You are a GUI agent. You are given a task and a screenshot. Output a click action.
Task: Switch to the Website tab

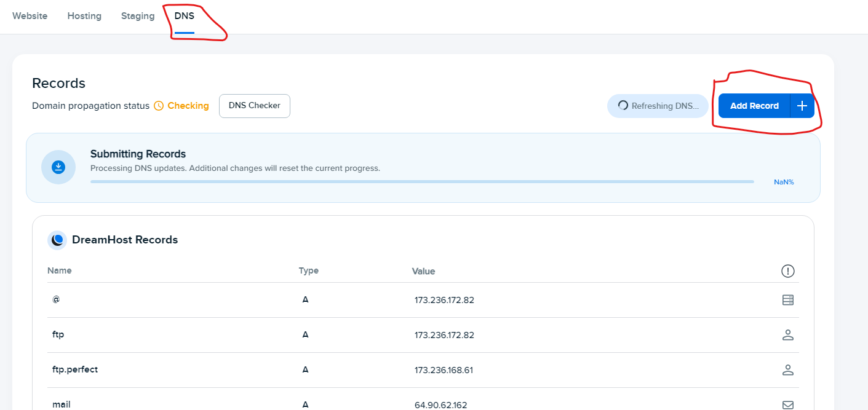tap(30, 16)
